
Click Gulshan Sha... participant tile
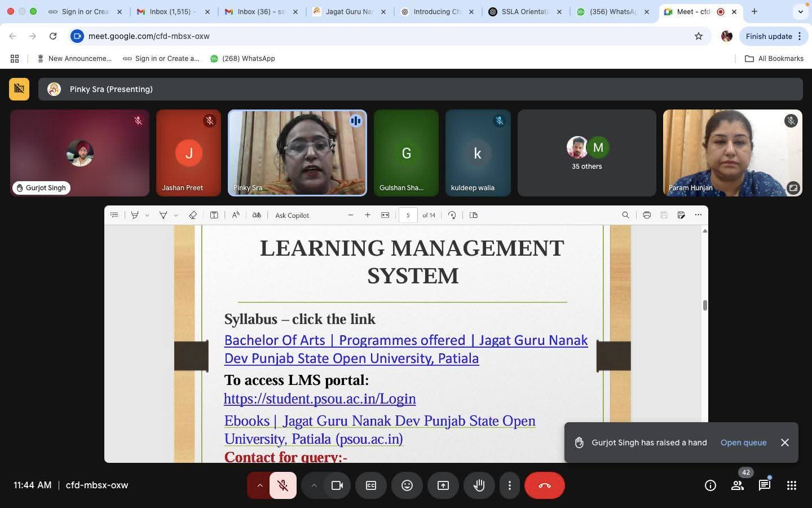[x=406, y=153]
